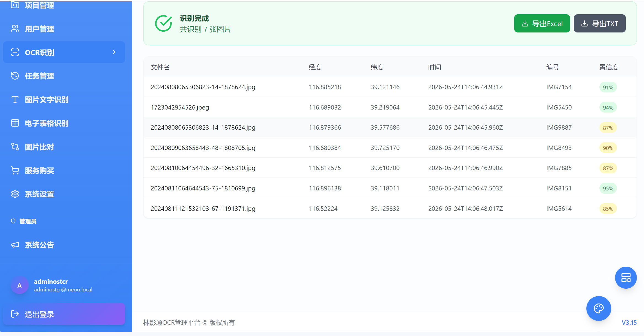Screen dimensions: 644x336
Task: Click the adminostcr@meoo.local email text
Action: (x=63, y=289)
